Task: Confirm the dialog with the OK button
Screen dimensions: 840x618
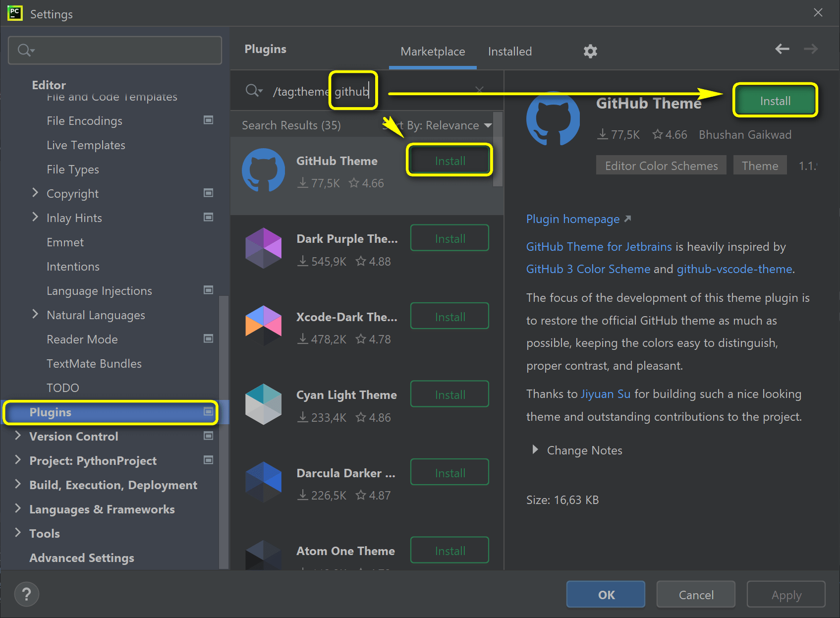Action: point(606,595)
